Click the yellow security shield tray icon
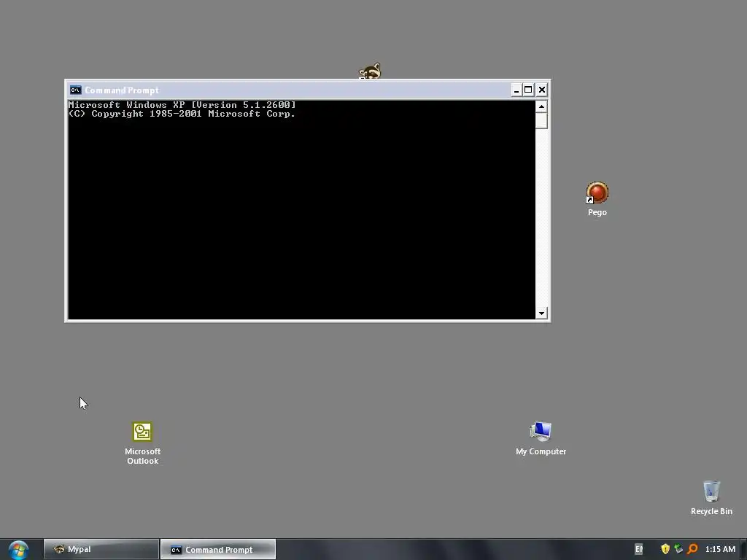The height and width of the screenshot is (560, 747). [665, 549]
